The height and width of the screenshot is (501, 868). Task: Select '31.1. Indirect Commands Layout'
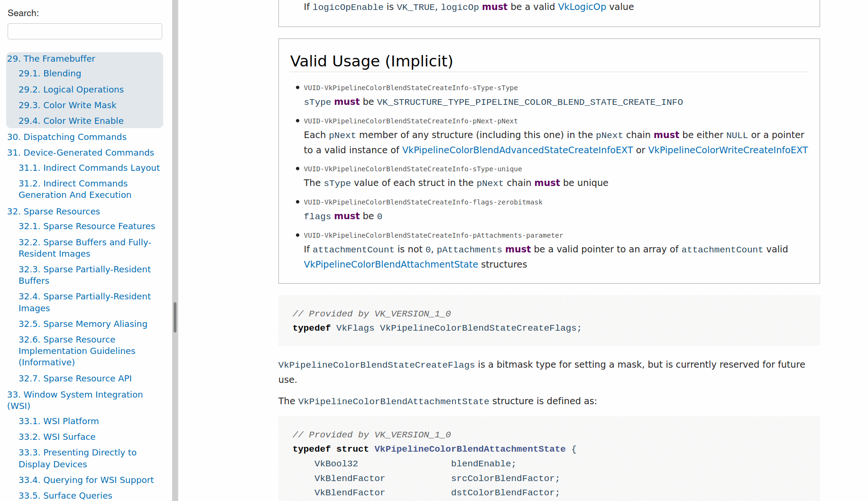[x=89, y=167]
